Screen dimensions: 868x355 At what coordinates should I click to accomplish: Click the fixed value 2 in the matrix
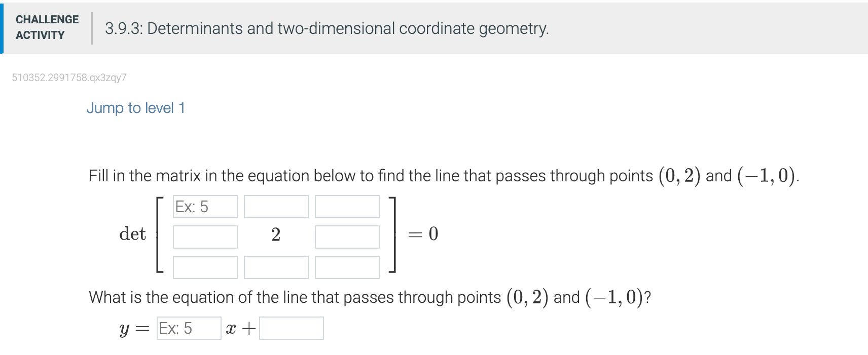point(276,234)
